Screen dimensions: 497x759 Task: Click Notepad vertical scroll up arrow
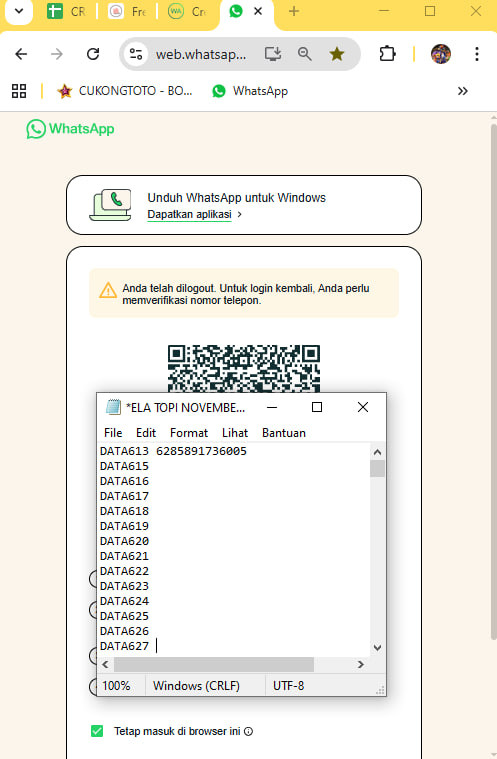click(x=377, y=452)
